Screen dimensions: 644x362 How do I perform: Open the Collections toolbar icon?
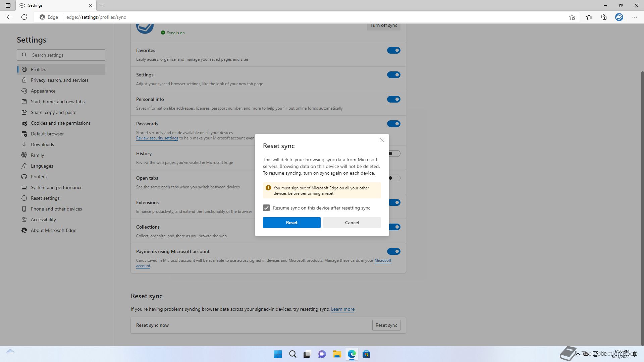(604, 17)
